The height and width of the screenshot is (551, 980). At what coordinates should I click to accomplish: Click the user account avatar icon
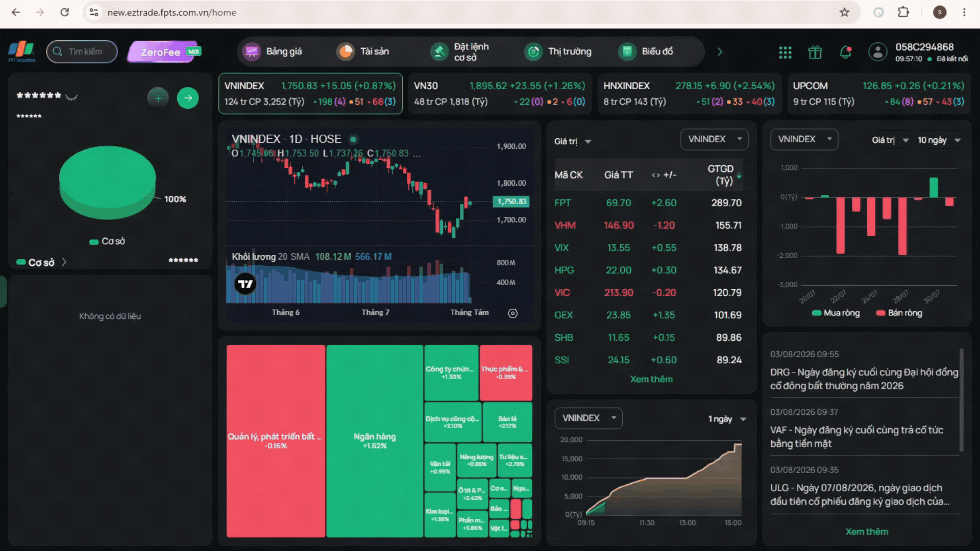878,52
